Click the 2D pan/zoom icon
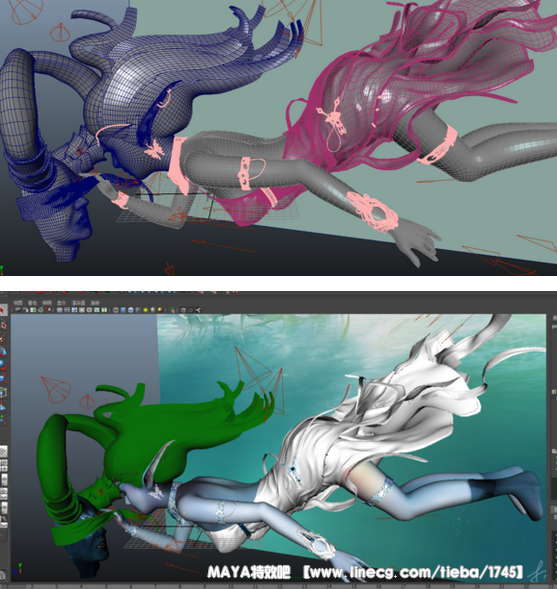This screenshot has width=557, height=589. pyautogui.click(x=48, y=310)
